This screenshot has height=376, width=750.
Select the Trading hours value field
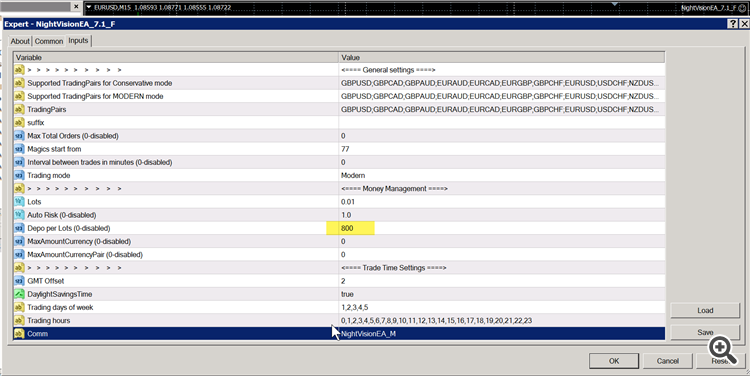tap(502, 321)
